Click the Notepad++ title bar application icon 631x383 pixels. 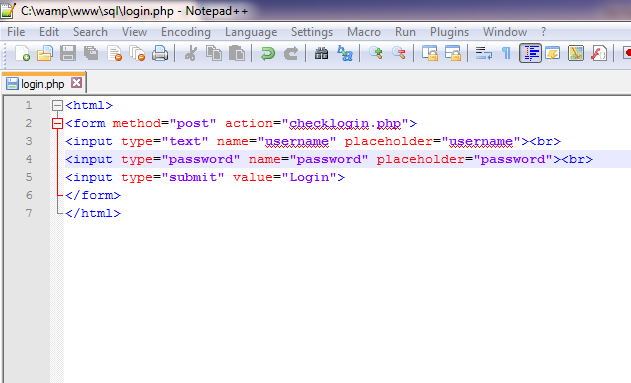point(8,10)
